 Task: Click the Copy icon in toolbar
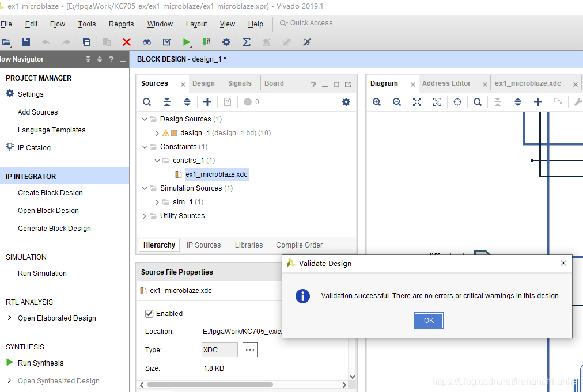point(86,42)
